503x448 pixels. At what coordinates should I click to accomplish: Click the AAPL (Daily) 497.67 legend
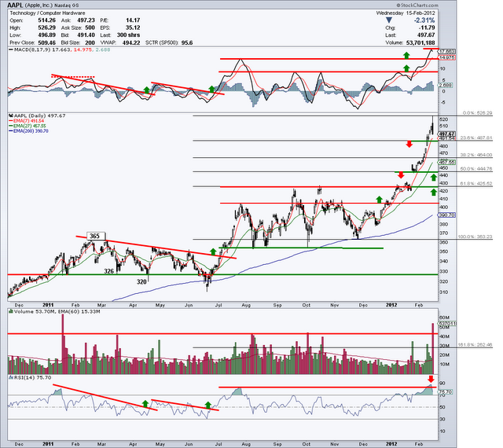pyautogui.click(x=38, y=116)
